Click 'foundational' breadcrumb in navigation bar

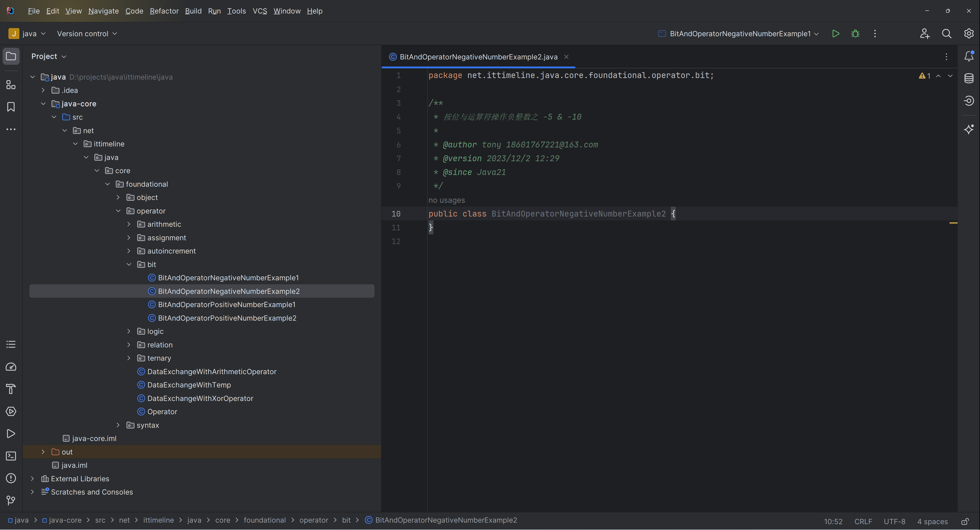coord(265,520)
